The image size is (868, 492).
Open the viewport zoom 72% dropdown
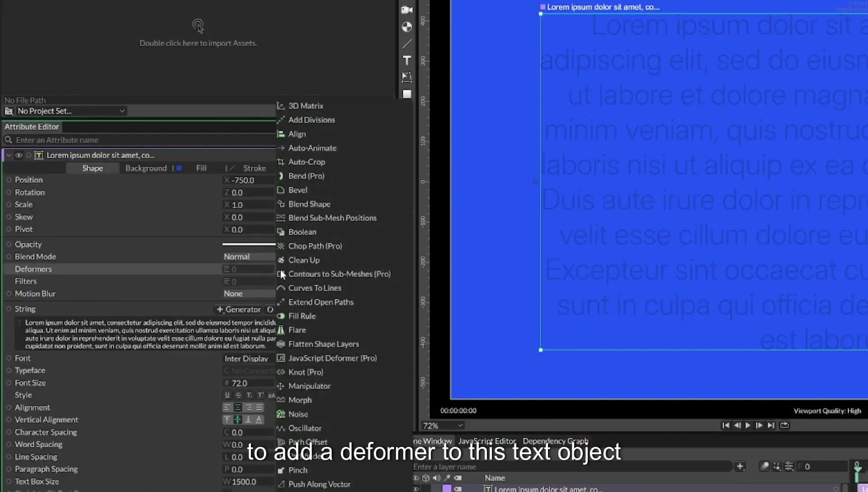(x=443, y=426)
